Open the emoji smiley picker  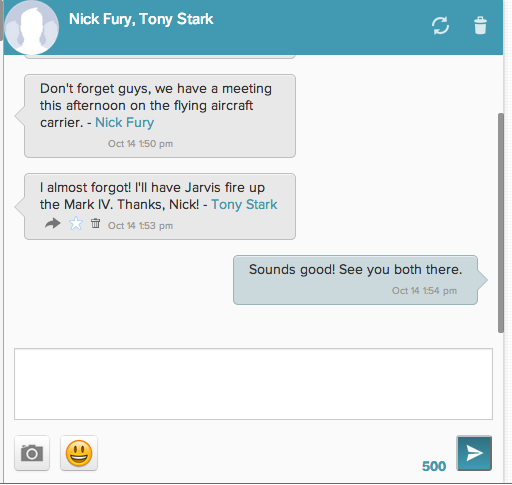(x=79, y=453)
